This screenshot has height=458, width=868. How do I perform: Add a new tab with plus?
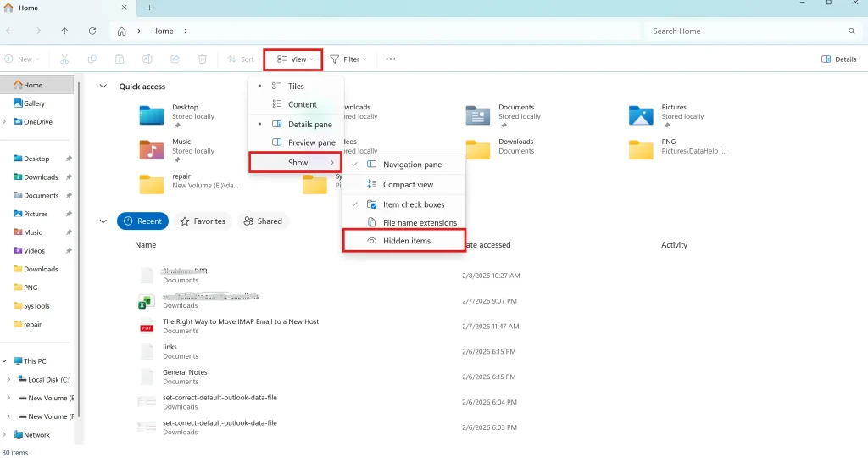click(x=149, y=8)
